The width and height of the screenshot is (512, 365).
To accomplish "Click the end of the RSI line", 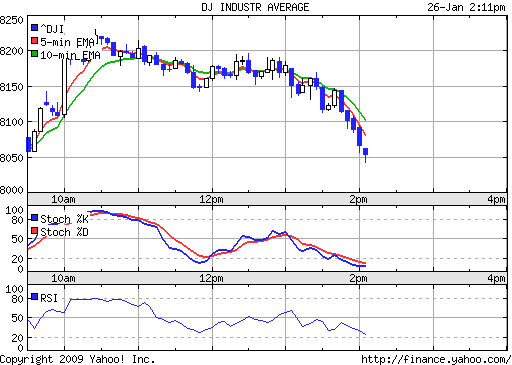I will (365, 334).
